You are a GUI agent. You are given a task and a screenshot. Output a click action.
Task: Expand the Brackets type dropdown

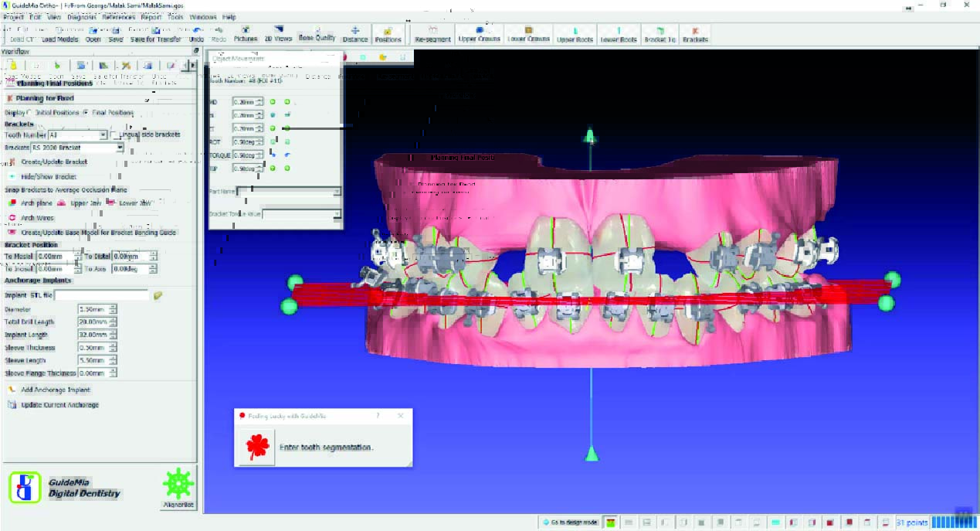click(120, 147)
